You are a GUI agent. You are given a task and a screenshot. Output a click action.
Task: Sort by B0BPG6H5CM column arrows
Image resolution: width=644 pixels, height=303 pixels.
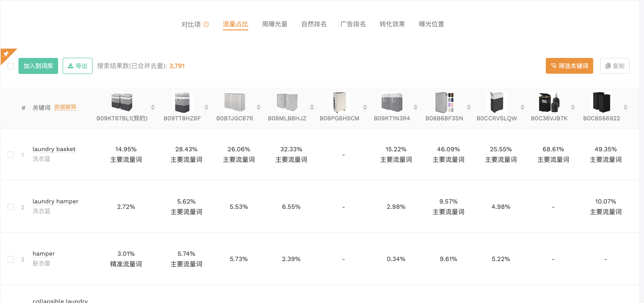pyautogui.click(x=365, y=107)
